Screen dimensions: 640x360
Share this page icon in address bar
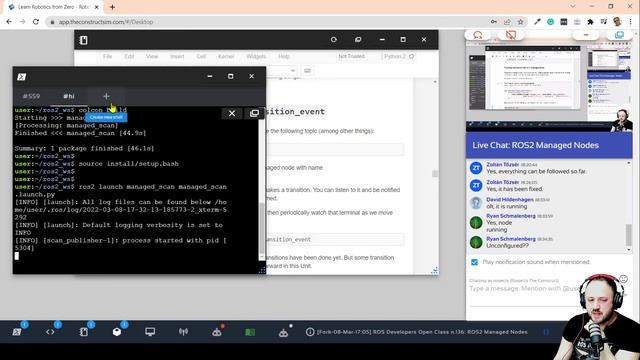[507, 22]
